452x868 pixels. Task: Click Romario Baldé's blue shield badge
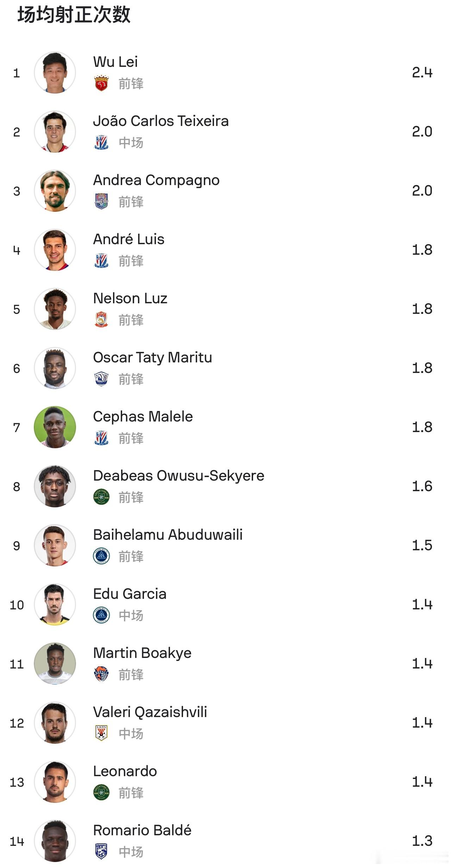101,852
